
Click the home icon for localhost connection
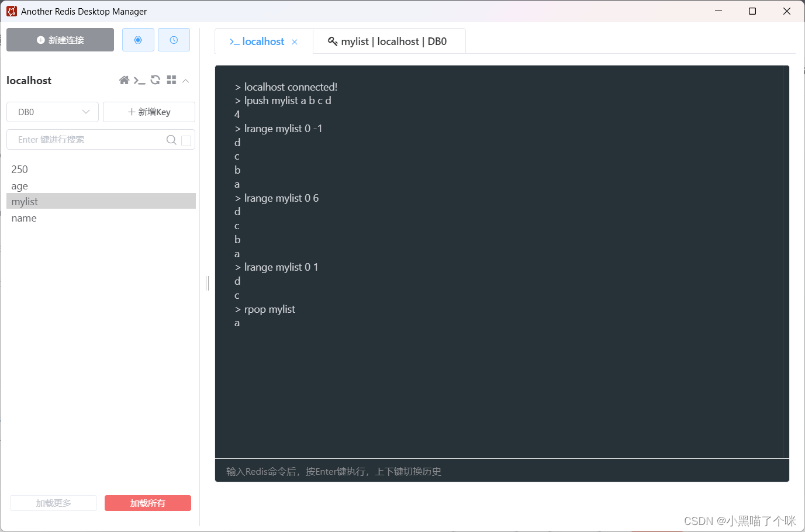point(124,80)
